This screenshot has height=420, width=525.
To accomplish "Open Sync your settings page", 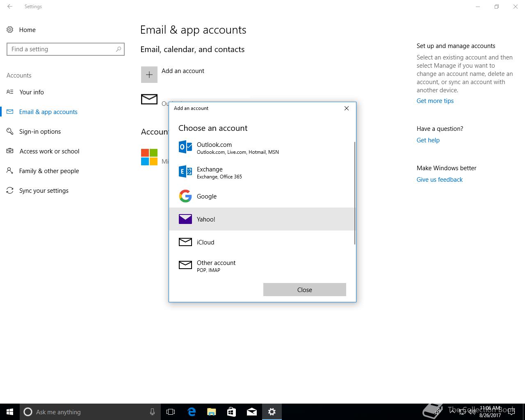I will 43,191.
